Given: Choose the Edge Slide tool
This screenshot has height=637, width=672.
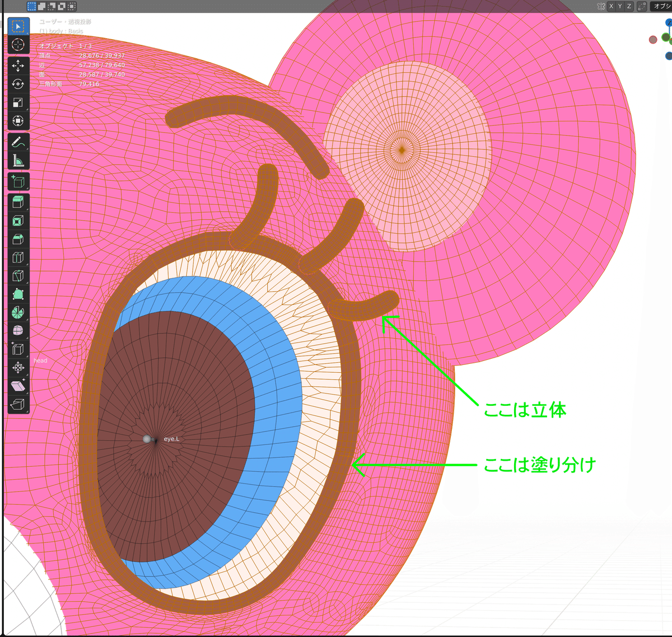Looking at the screenshot, I should click(18, 349).
